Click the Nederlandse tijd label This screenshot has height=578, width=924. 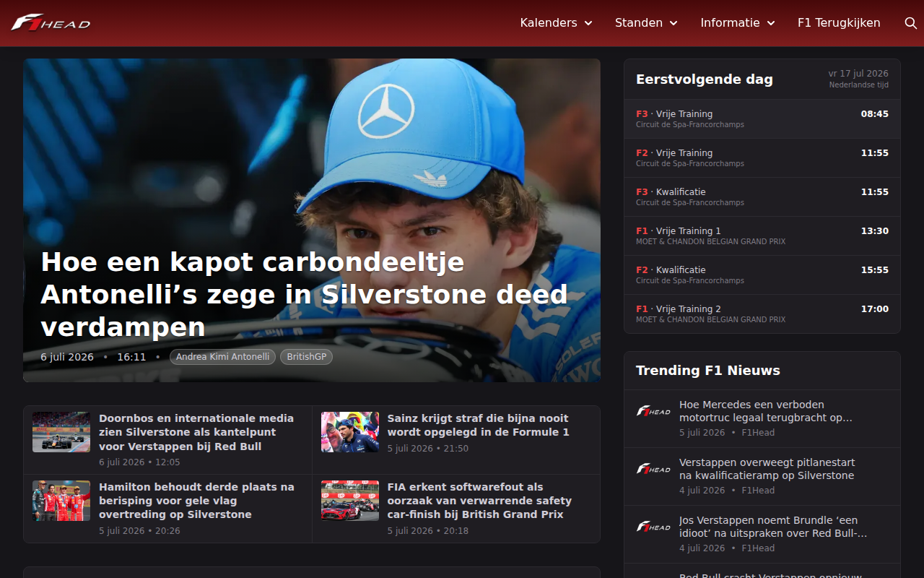(859, 85)
